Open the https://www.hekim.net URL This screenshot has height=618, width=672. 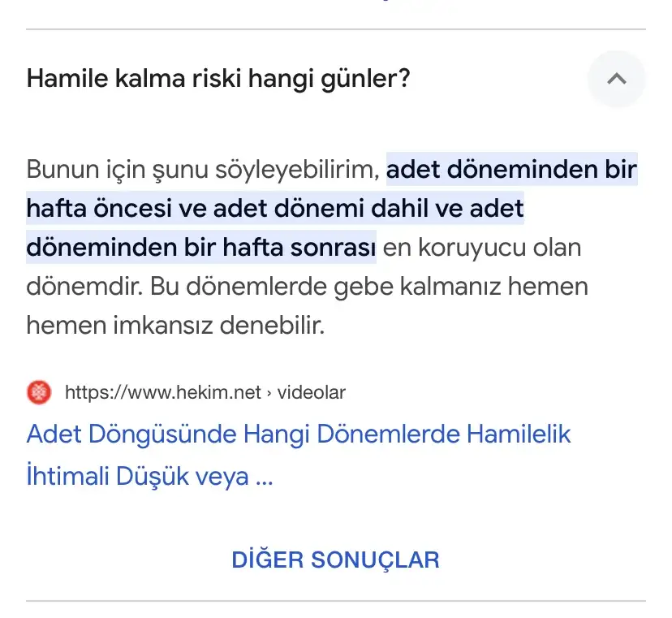pos(162,393)
